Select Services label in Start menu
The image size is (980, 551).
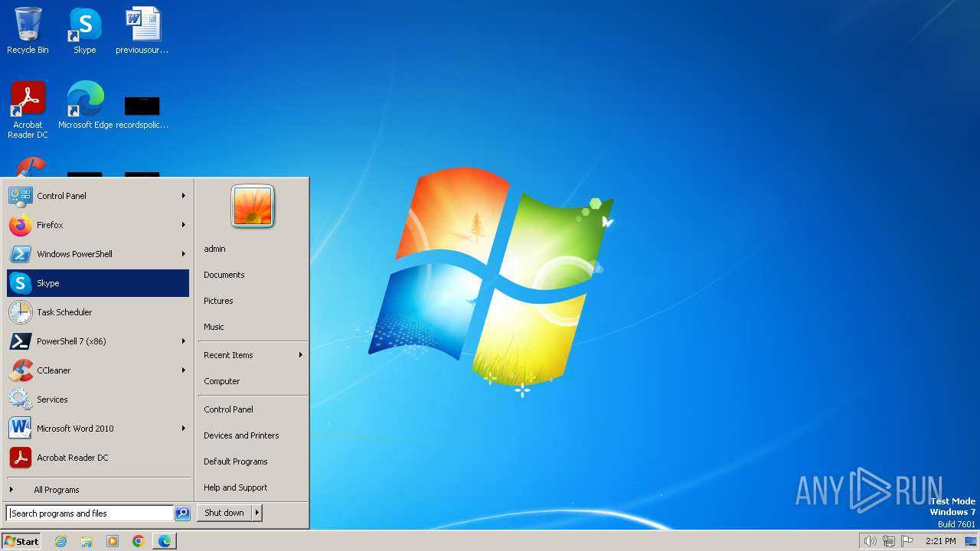pos(52,399)
